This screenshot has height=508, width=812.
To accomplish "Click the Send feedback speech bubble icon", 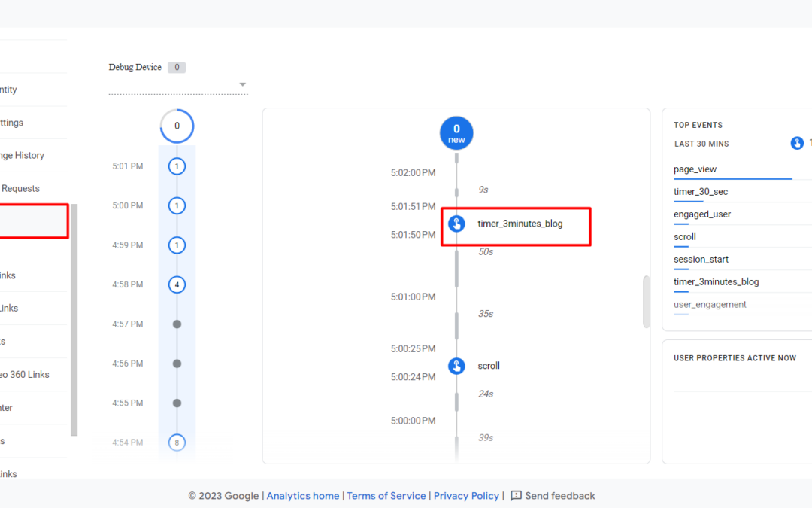I will (516, 496).
